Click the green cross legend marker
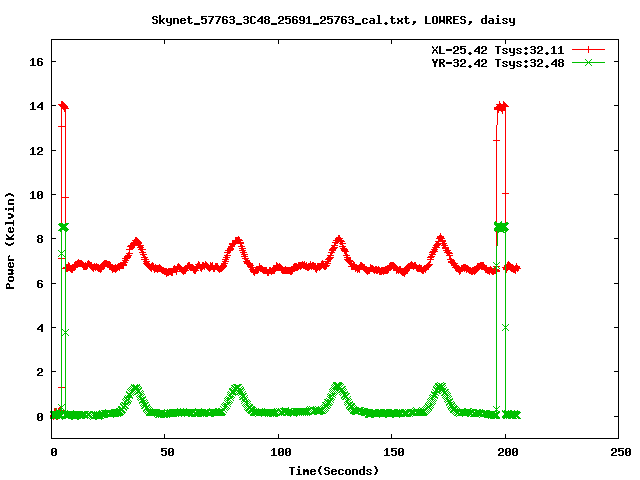This screenshot has width=640, height=480. [588, 62]
